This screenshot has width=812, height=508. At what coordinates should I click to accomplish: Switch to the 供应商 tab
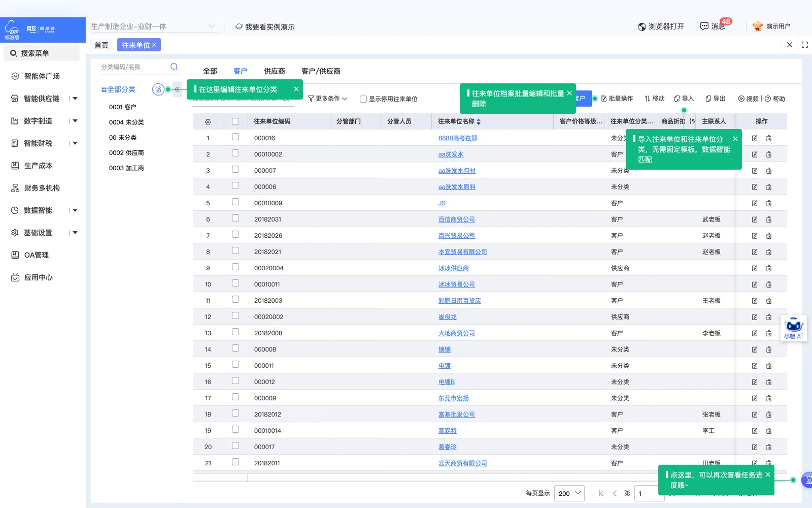point(275,71)
